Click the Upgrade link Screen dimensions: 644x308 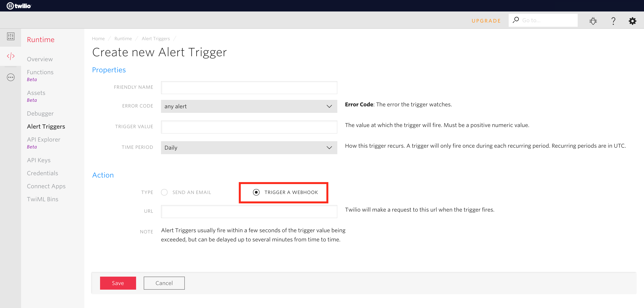tap(486, 21)
